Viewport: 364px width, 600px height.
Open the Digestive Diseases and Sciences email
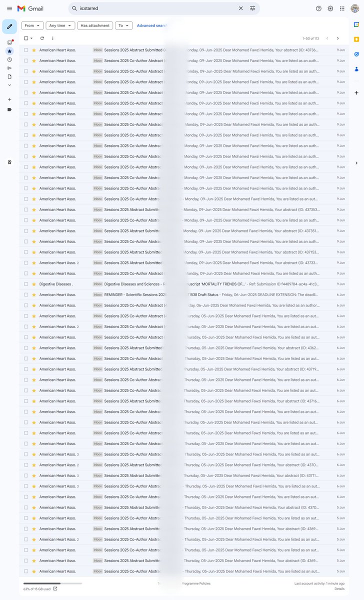pyautogui.click(x=184, y=284)
